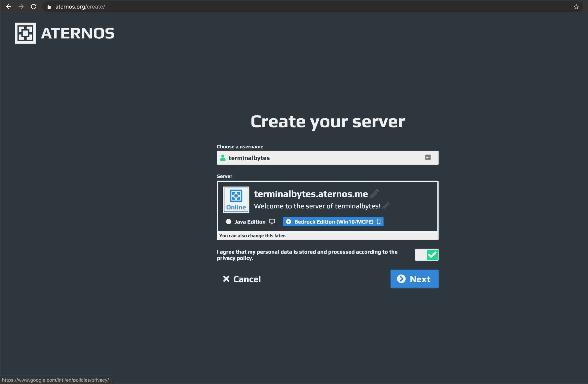Select Java Edition radio option
The image size is (588, 384).
coord(250,222)
